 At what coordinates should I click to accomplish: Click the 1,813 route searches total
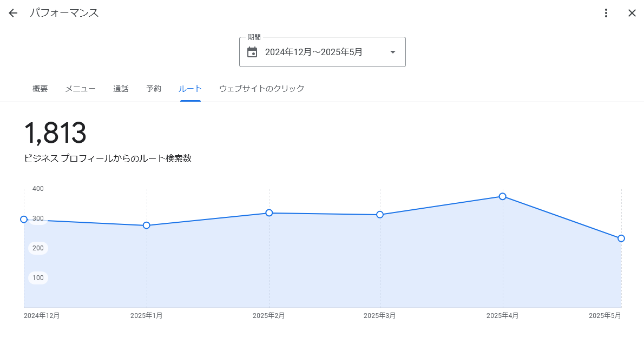click(x=55, y=133)
